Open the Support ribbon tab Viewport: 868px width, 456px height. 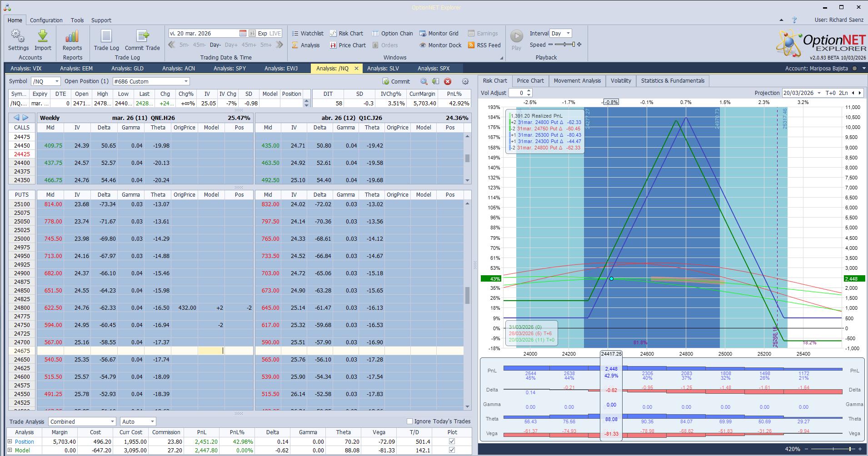click(101, 20)
